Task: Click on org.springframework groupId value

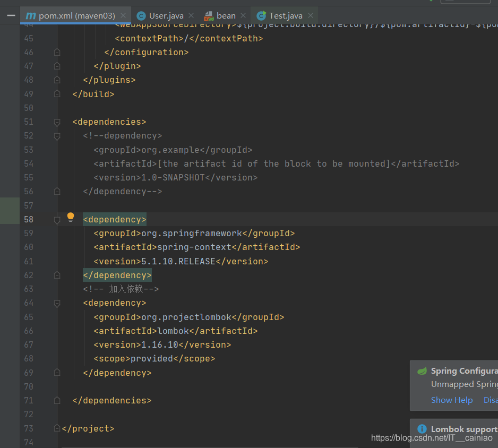Action: [192, 234]
